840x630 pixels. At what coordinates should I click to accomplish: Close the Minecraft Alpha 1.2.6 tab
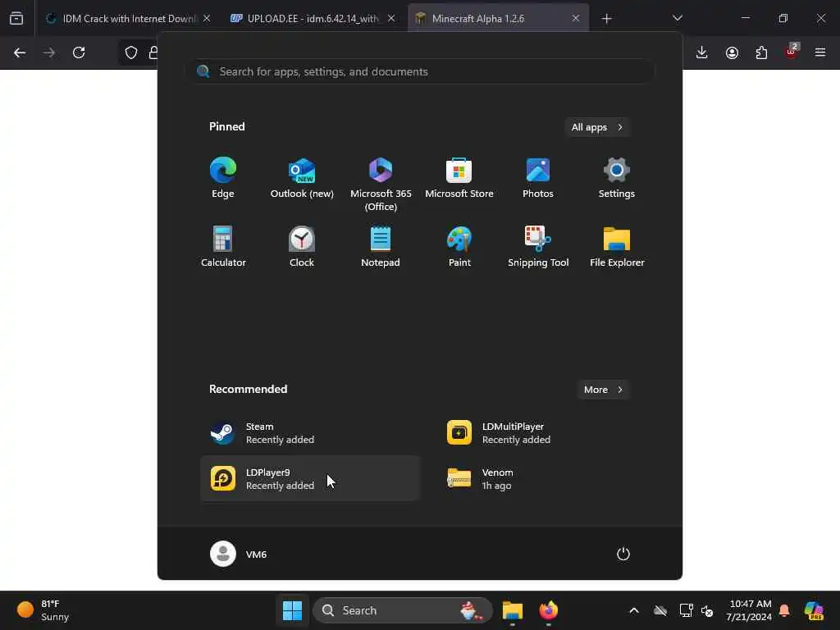(x=576, y=18)
